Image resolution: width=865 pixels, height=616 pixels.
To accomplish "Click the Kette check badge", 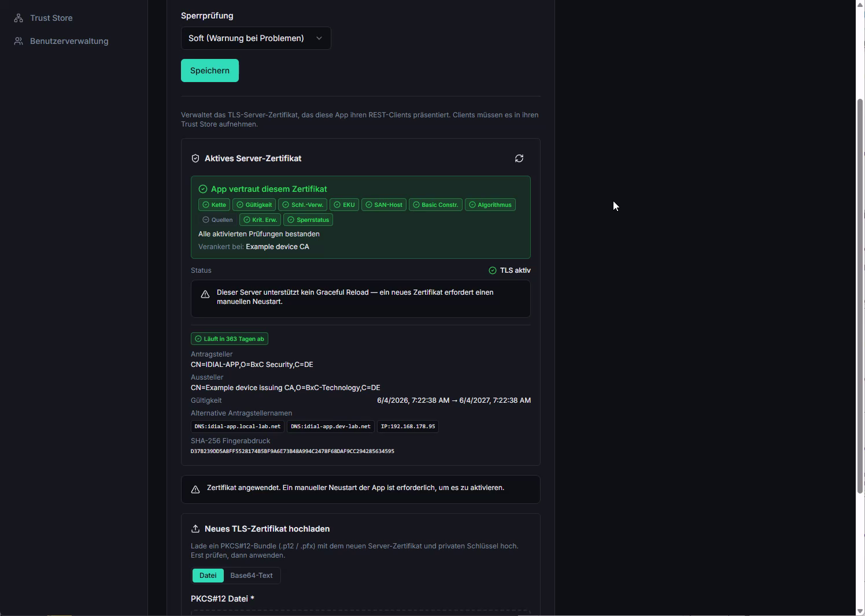I will [214, 205].
